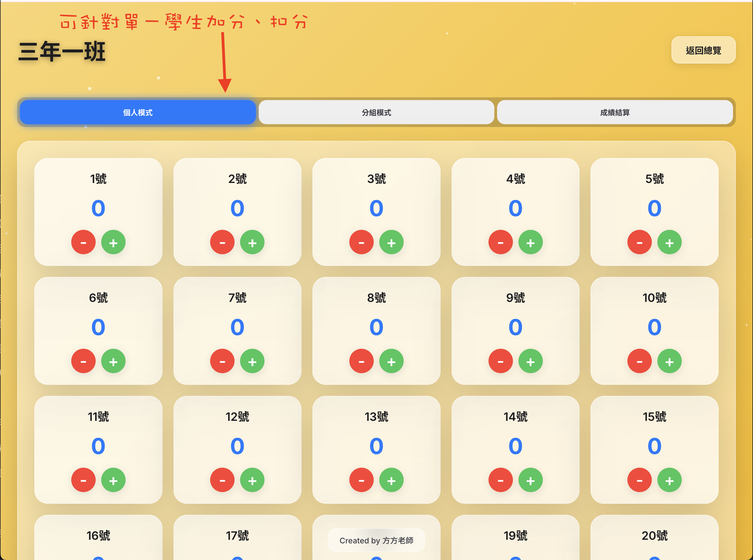Select student 4號's score display

click(x=515, y=208)
